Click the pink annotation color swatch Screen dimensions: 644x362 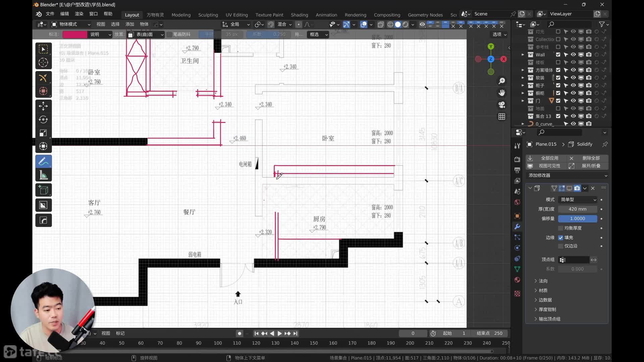pos(75,35)
